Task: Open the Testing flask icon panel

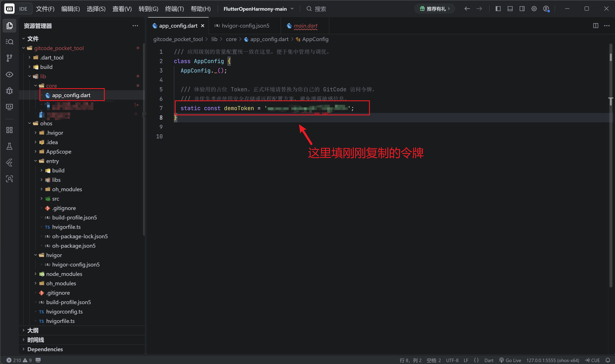Action: (9, 146)
